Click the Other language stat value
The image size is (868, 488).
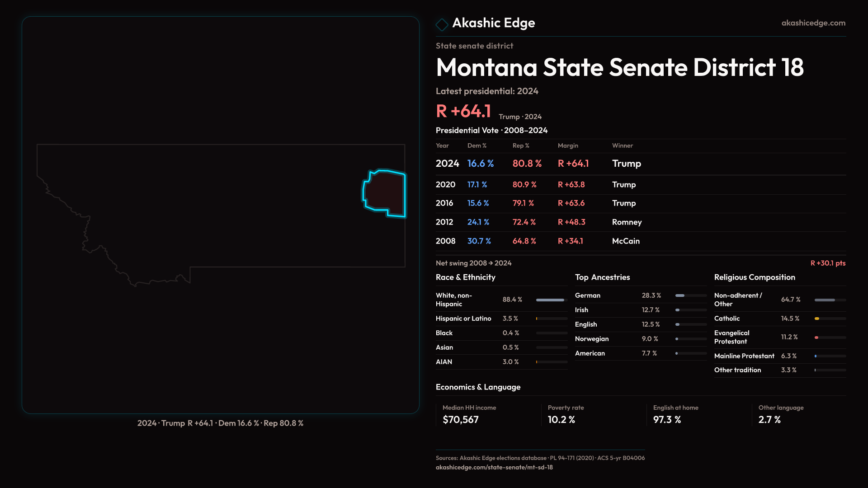coord(769,420)
